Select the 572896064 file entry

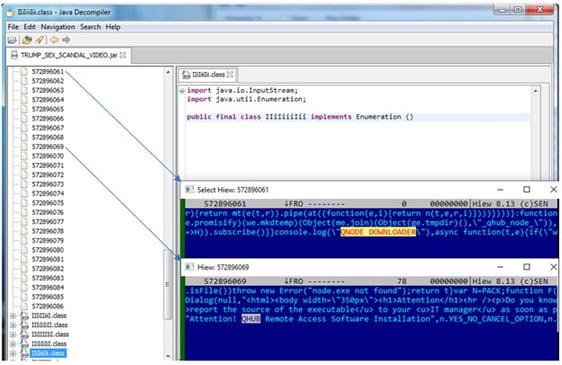(48, 100)
